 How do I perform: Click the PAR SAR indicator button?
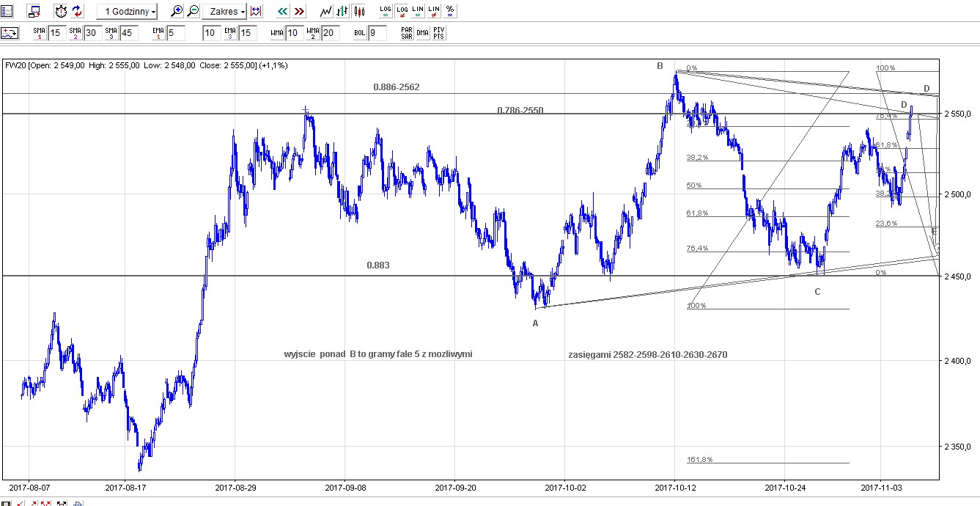406,33
